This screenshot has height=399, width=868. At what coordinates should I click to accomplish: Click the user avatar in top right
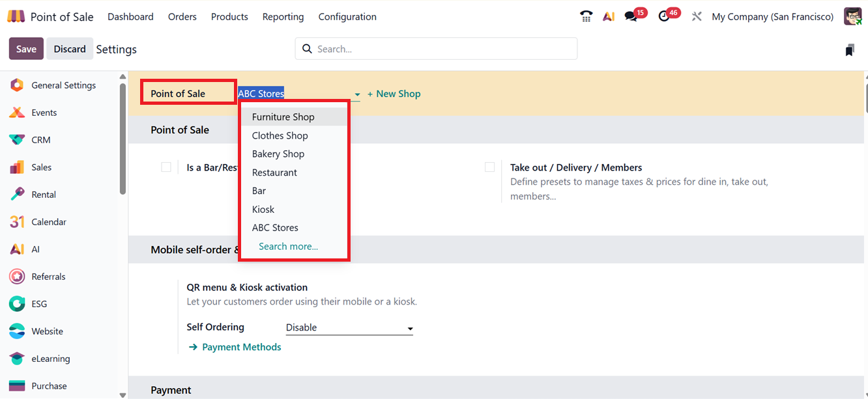click(852, 17)
